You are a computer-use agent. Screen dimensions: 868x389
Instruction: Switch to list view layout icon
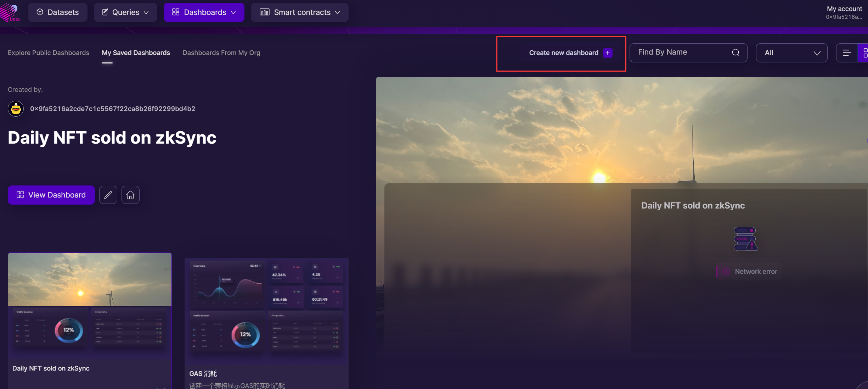pos(847,53)
